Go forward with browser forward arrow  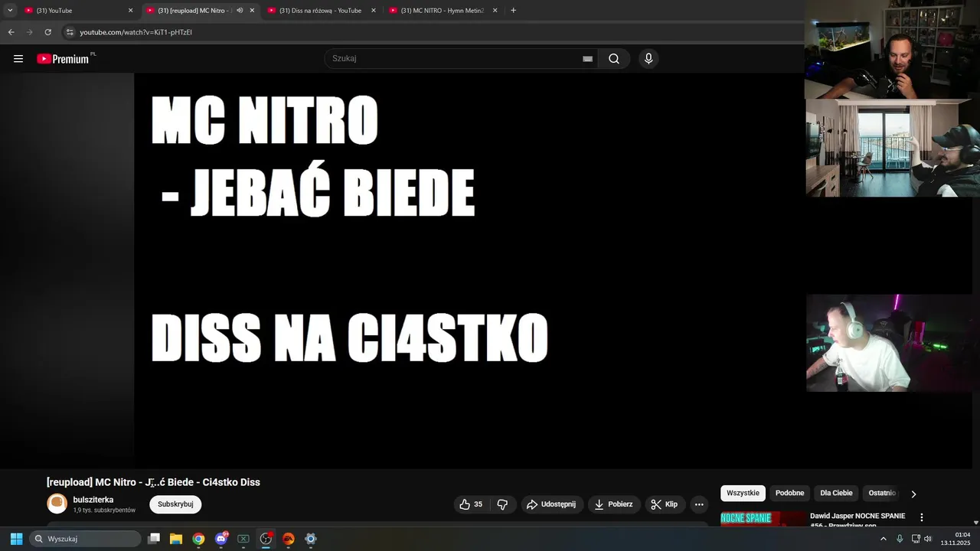[x=29, y=32]
